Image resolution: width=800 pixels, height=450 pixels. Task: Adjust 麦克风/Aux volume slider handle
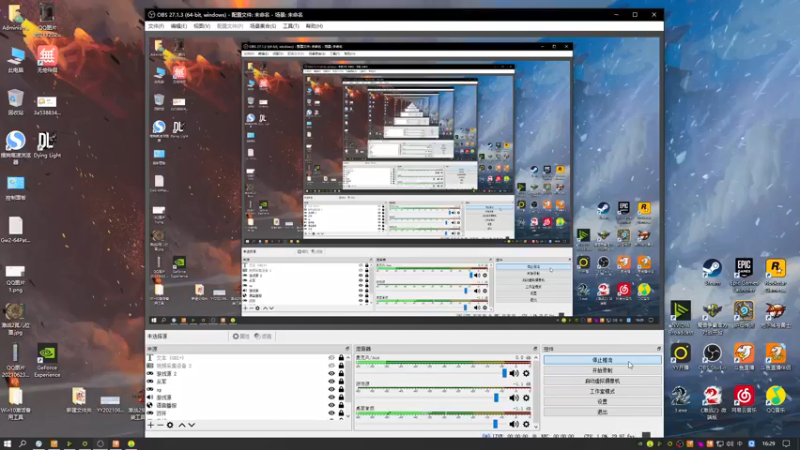click(505, 373)
